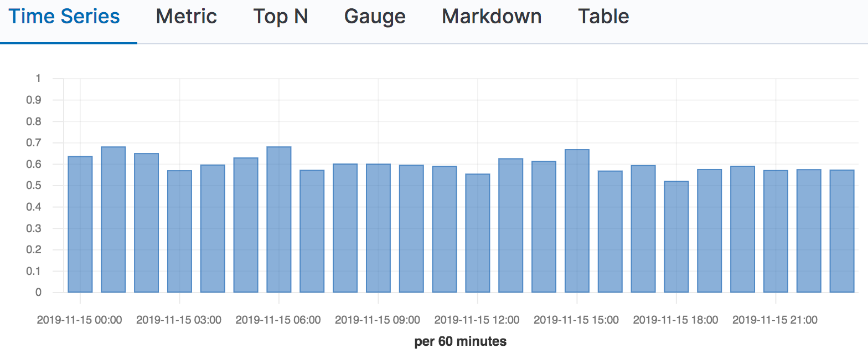Screen dimensions: 868x358
Task: Click the second bar from the left
Action: point(113,219)
